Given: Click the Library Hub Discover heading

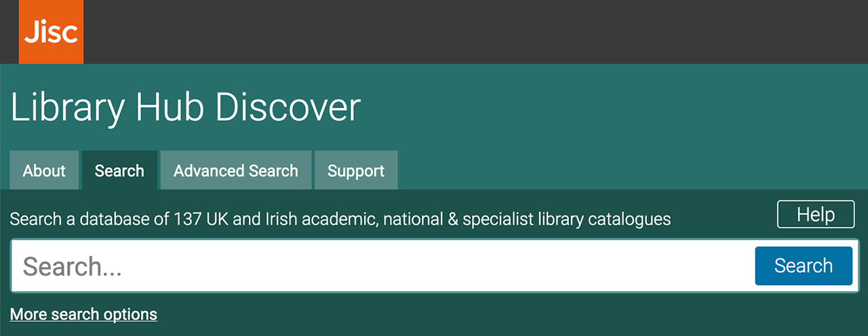Looking at the screenshot, I should click(x=185, y=107).
